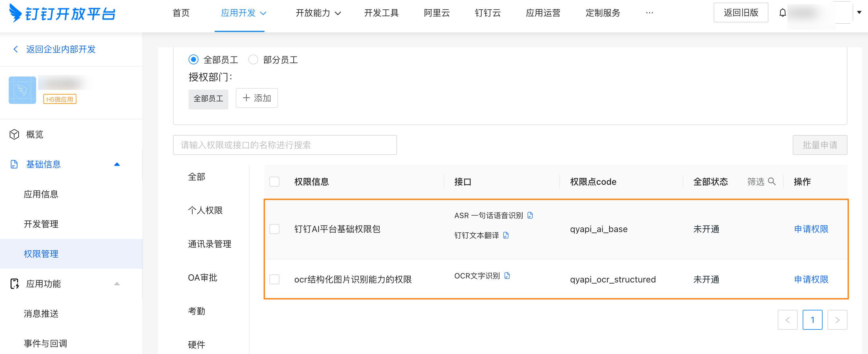Go to 首页 in top navigation
This screenshot has width=868, height=354.
pos(181,13)
